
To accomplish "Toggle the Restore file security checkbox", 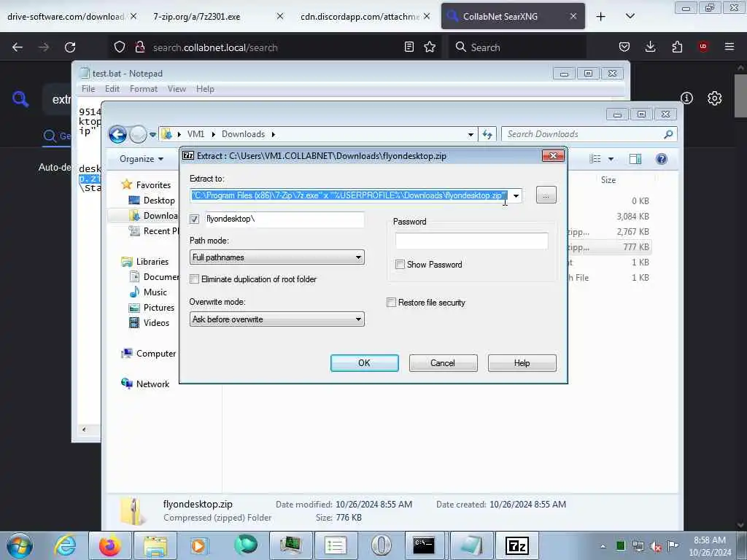I will (391, 303).
